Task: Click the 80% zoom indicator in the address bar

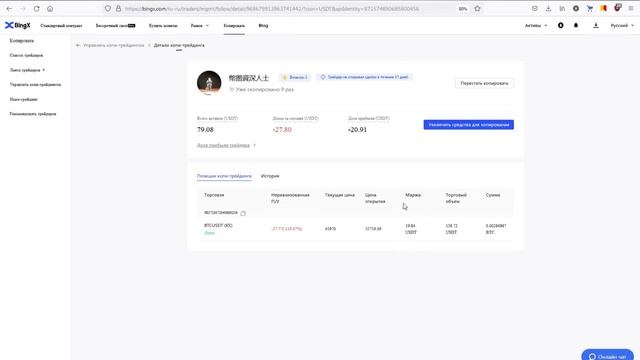Action: [463, 9]
